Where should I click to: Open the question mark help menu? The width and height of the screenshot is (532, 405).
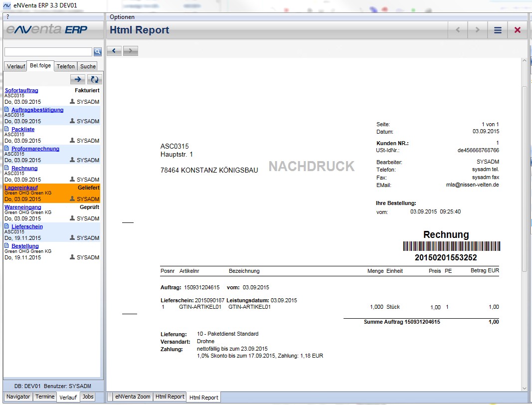pyautogui.click(x=7, y=17)
